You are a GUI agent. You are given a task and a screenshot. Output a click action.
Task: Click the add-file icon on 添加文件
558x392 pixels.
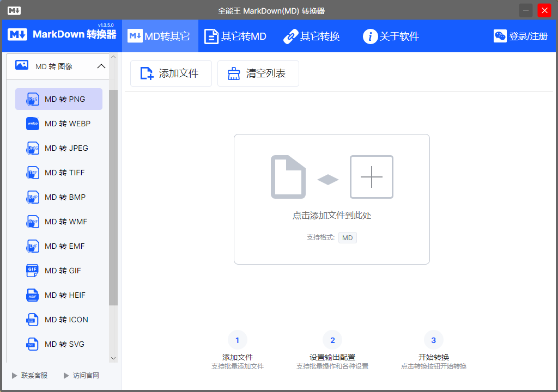point(147,73)
